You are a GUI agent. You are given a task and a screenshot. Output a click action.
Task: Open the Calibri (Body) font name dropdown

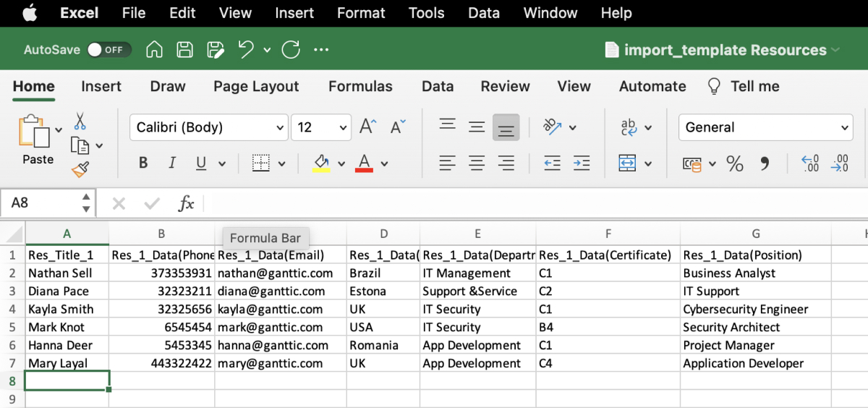(209, 127)
